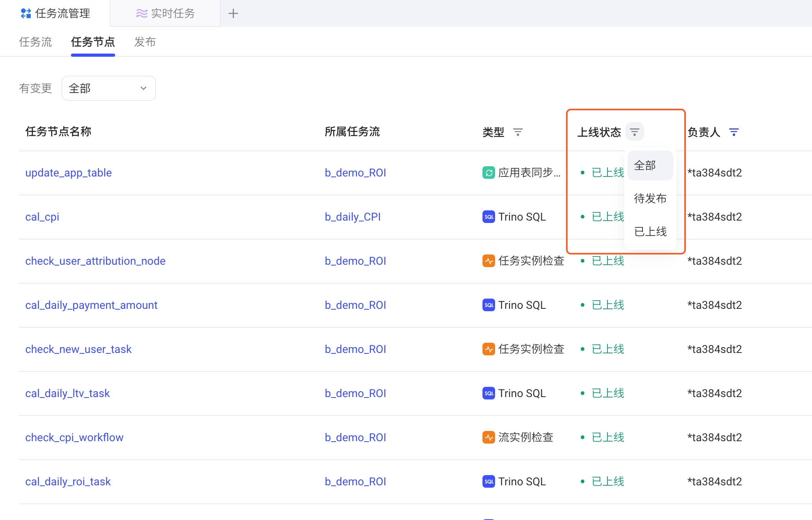
Task: Open b_demo_ROI link in the update_app_table row
Action: [356, 173]
